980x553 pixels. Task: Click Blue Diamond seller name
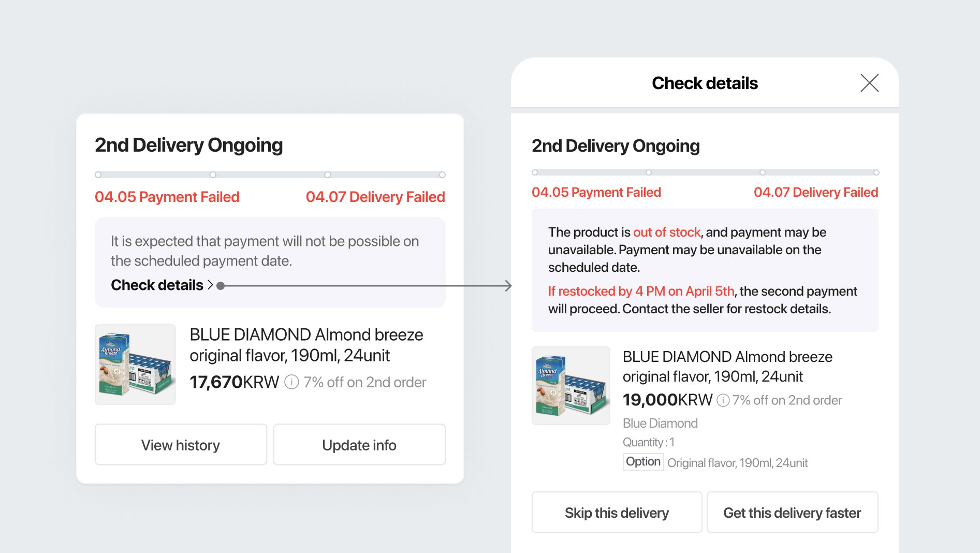tap(660, 423)
